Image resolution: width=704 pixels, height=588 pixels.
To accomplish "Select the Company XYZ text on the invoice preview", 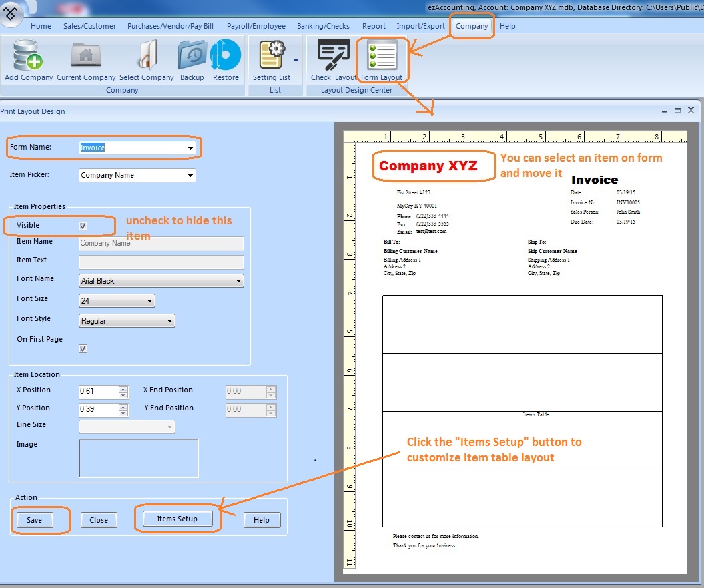I will 428,166.
